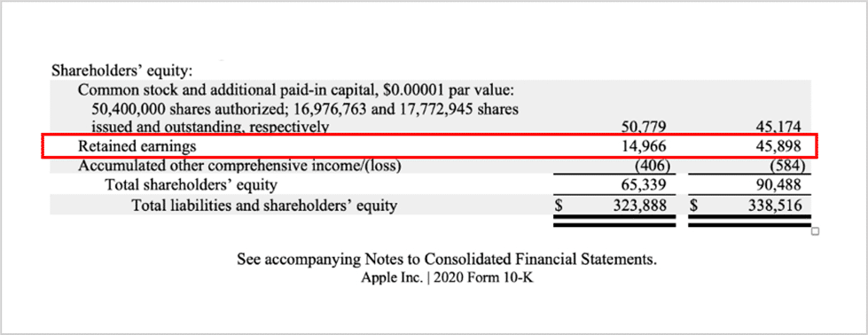The height and width of the screenshot is (335, 868).
Task: Select the 65,339 total equity value
Action: (642, 185)
